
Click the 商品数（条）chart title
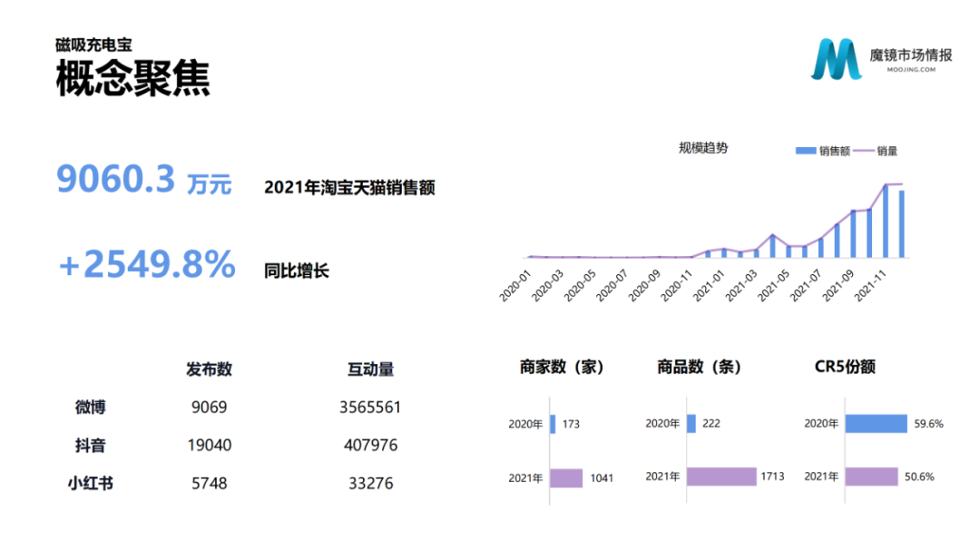(x=699, y=367)
